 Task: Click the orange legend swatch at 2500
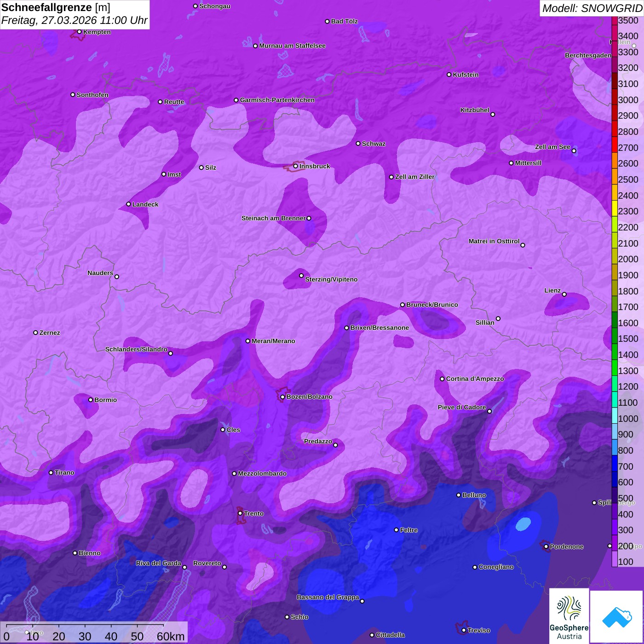(615, 177)
